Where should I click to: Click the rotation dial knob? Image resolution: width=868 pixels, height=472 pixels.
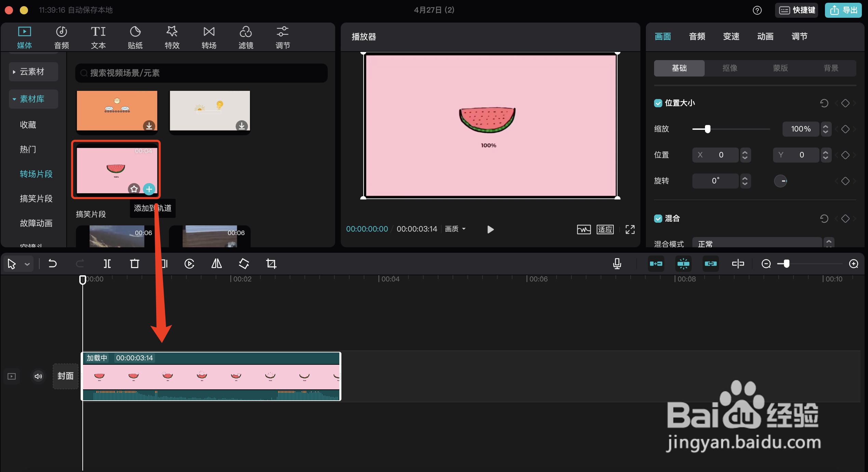point(781,181)
